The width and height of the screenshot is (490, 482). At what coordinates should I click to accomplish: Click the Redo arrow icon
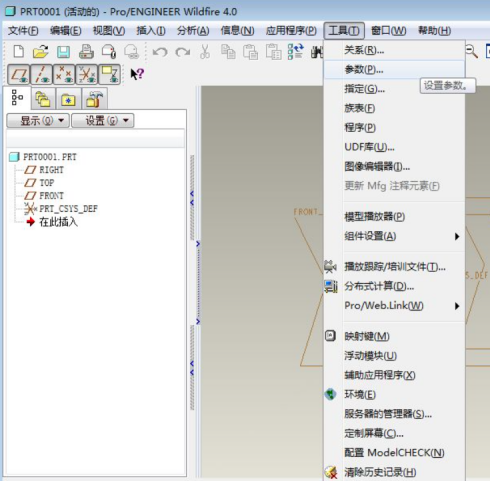coord(183,52)
